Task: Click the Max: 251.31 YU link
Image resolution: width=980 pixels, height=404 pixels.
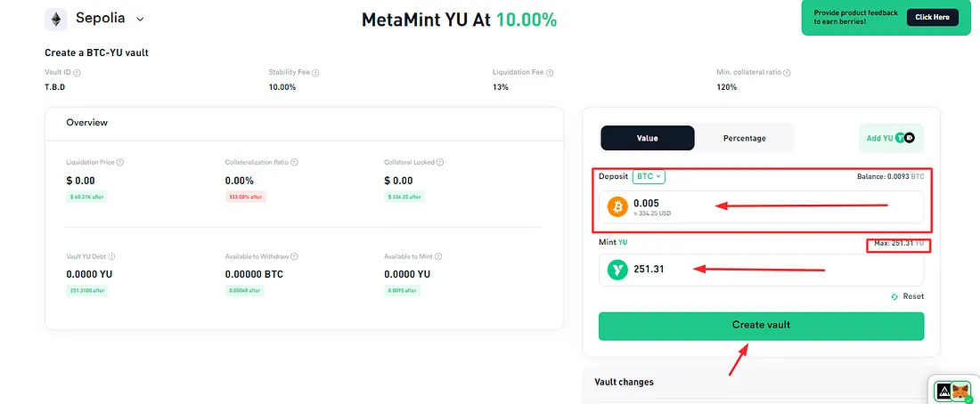Action: (x=899, y=242)
